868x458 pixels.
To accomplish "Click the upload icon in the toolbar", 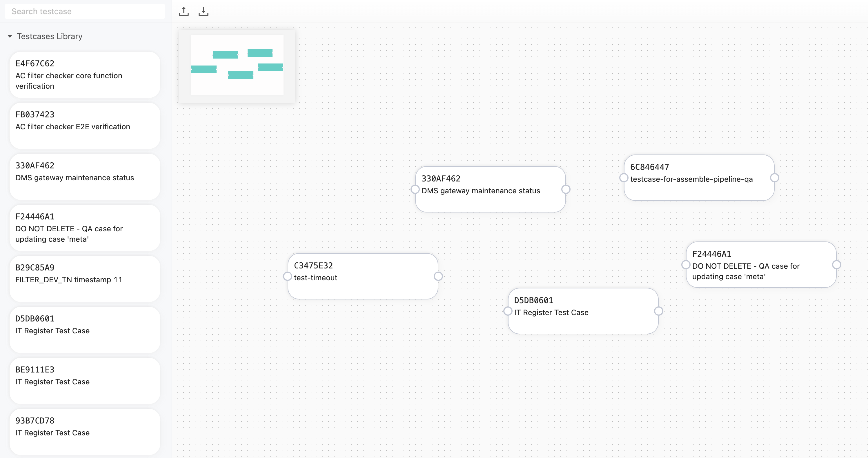I will point(184,12).
